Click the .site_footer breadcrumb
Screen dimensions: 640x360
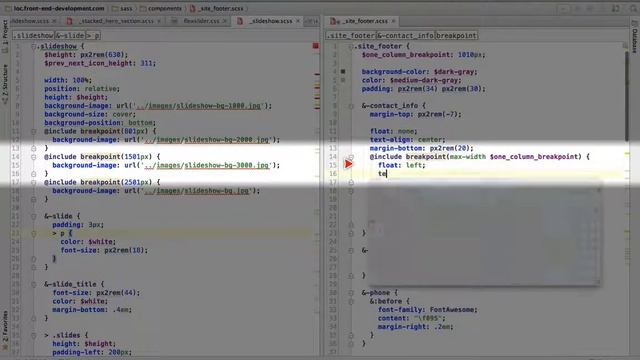[351, 36]
